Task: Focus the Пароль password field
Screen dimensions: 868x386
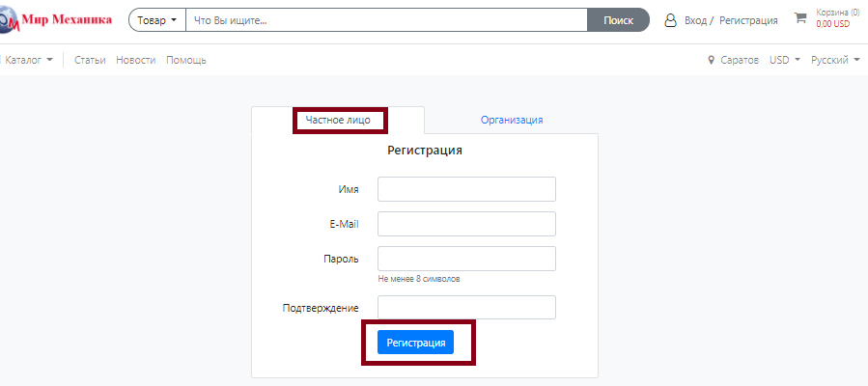Action: click(x=466, y=259)
